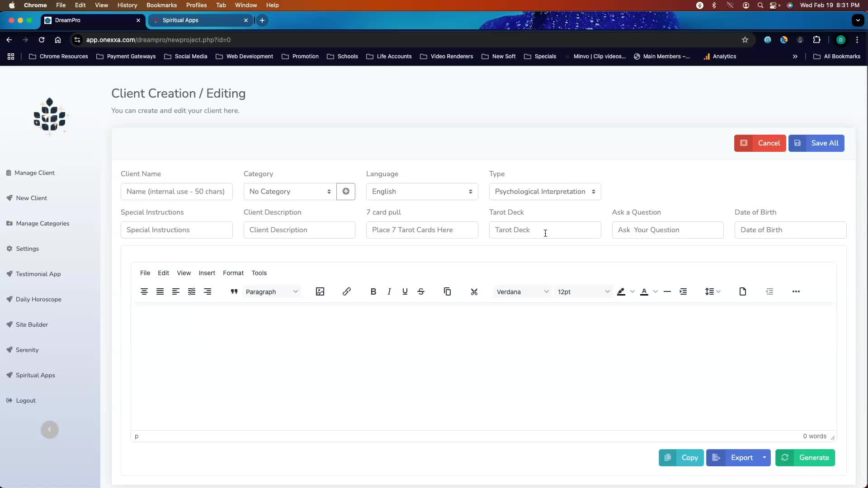Click the align center icon in editor
Viewport: 868px width, 488px height.
point(144,292)
